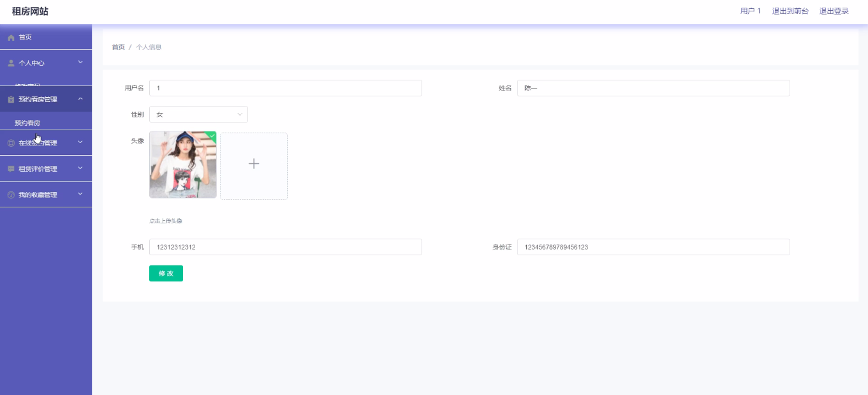The width and height of the screenshot is (868, 395).
Task: Click 退出登录 to log out
Action: click(834, 11)
